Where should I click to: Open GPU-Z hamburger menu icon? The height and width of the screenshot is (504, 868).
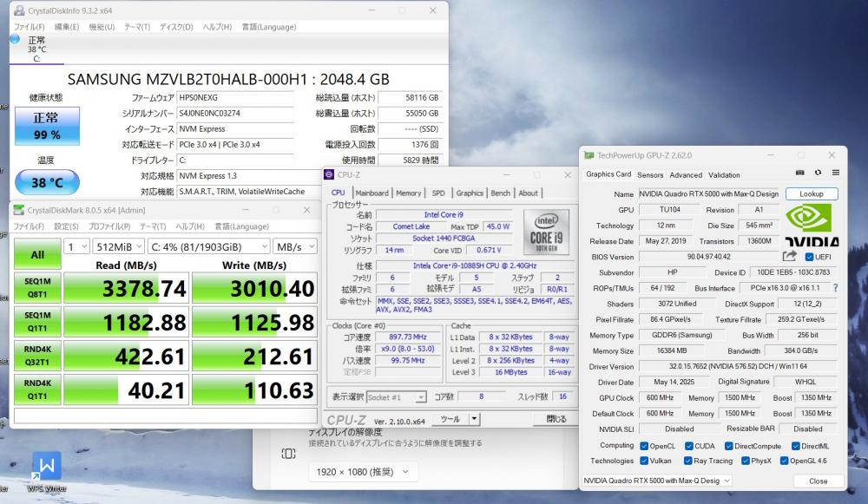(x=835, y=173)
